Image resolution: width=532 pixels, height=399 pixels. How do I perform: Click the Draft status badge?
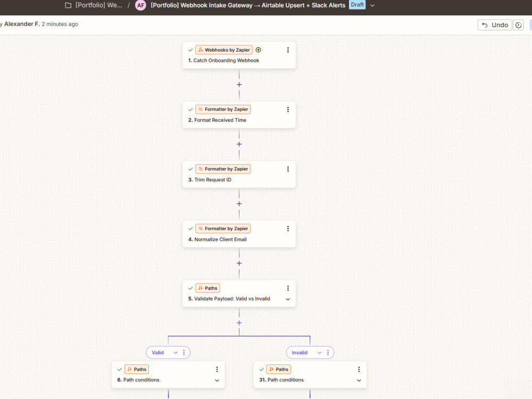[x=358, y=5]
